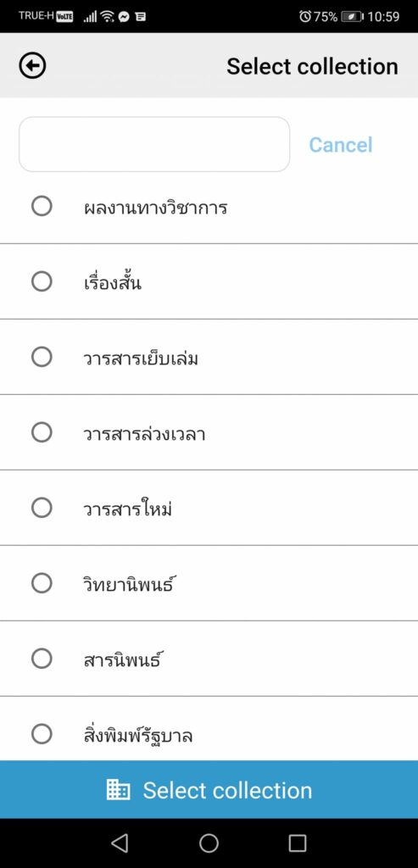This screenshot has width=418, height=868.
Task: Tap the alarm icon in the status bar
Action: (x=305, y=17)
